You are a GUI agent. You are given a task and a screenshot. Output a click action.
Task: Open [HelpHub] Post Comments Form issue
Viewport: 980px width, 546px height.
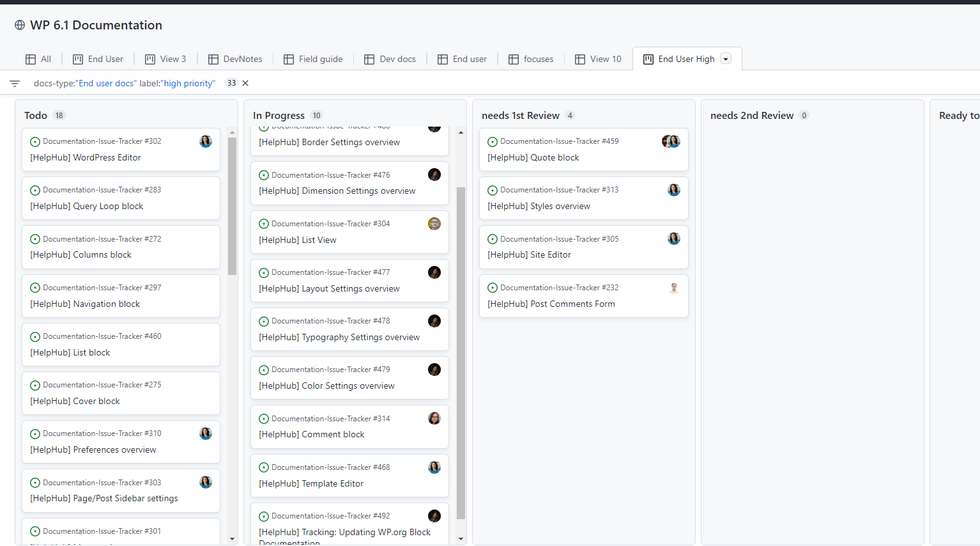click(551, 304)
